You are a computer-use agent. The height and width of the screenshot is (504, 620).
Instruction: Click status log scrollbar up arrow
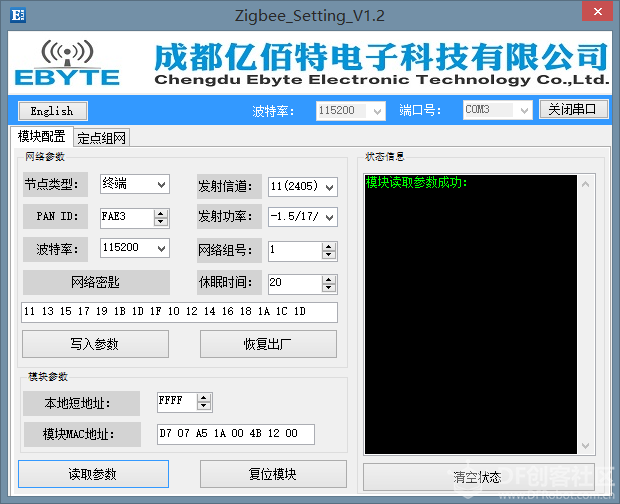coord(586,184)
